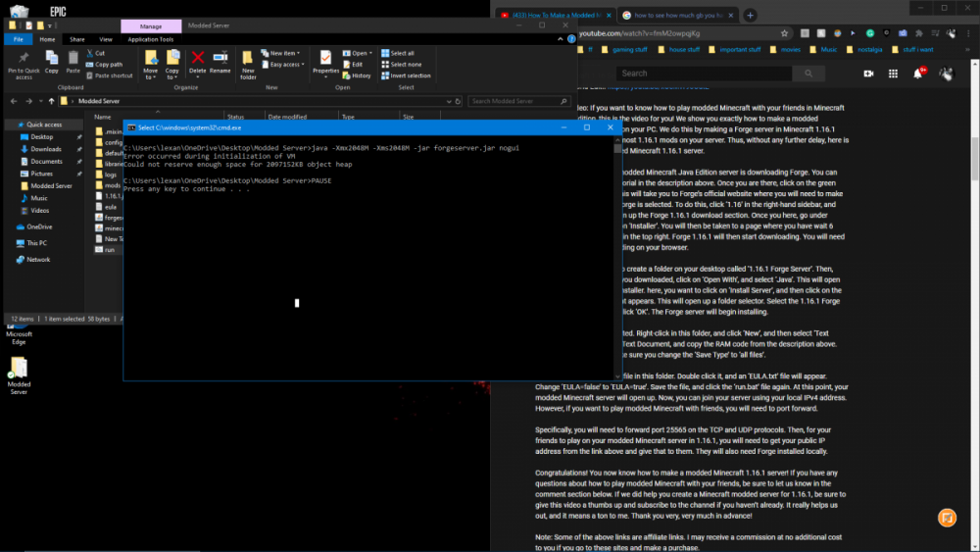This screenshot has width=980, height=552.
Task: Create a New folder from the ribbon
Action: coord(248,62)
